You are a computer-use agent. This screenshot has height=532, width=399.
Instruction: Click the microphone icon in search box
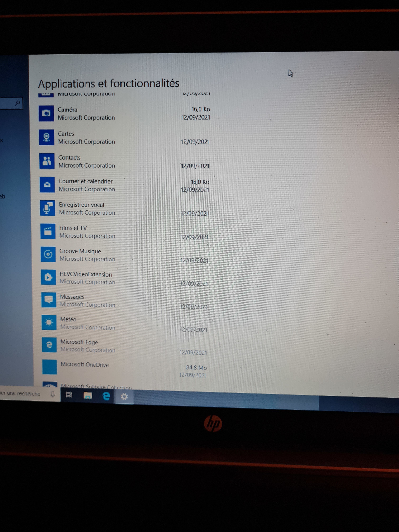53,394
